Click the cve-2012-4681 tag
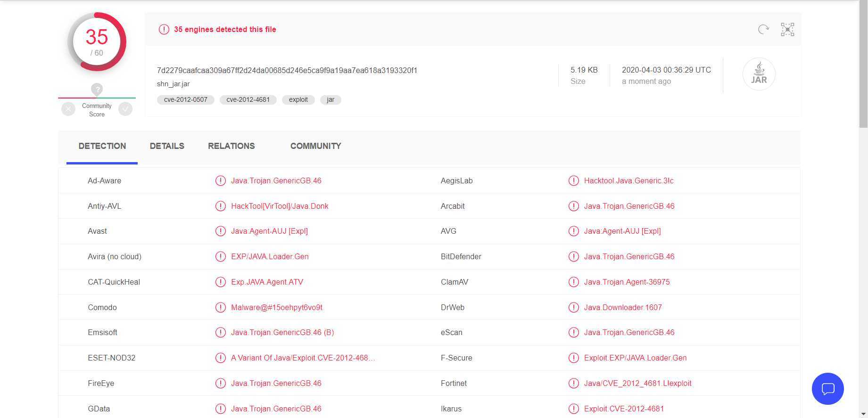 tap(248, 99)
